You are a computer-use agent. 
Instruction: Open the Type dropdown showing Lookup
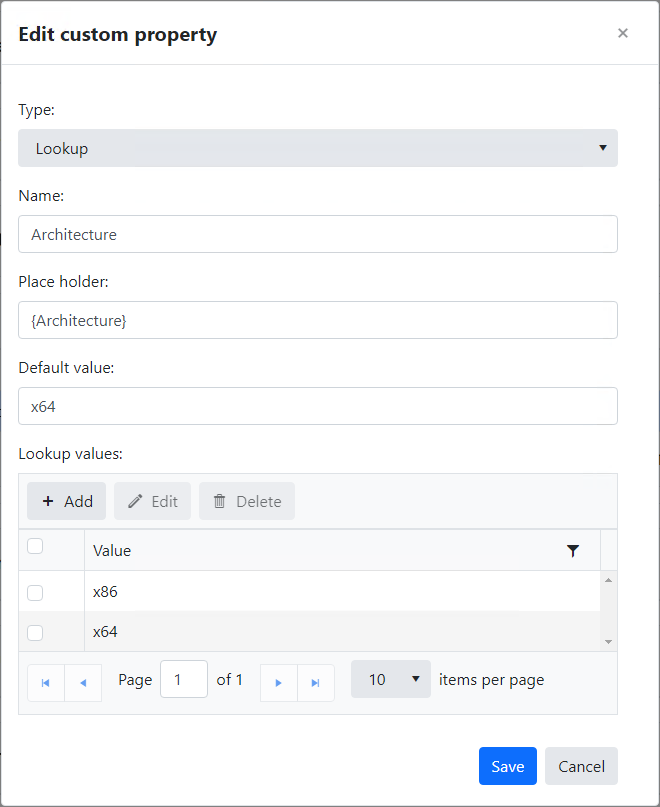(318, 148)
